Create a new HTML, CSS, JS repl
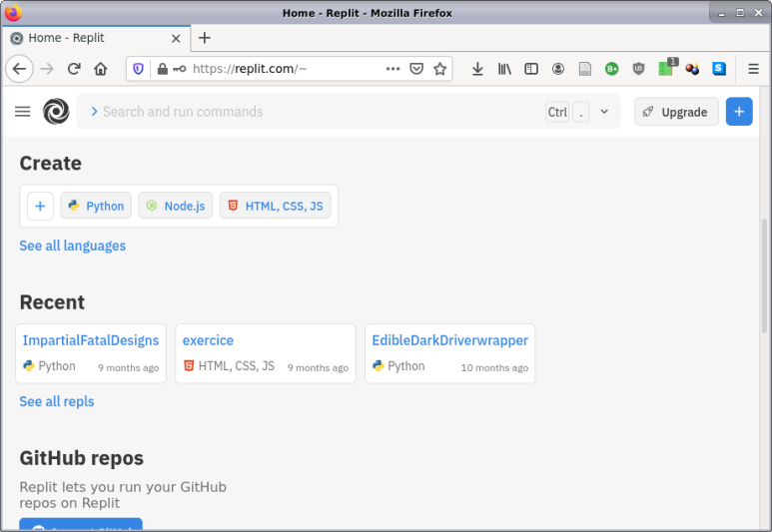 (x=276, y=206)
